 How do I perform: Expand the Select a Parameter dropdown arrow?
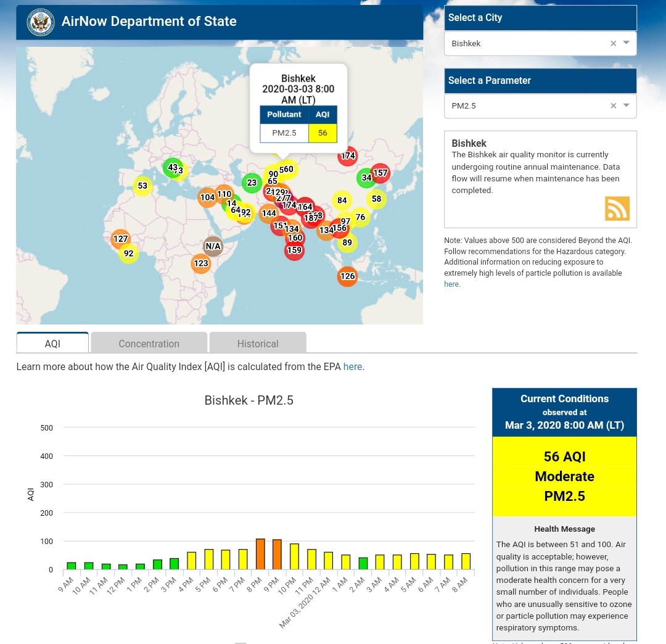click(x=627, y=105)
